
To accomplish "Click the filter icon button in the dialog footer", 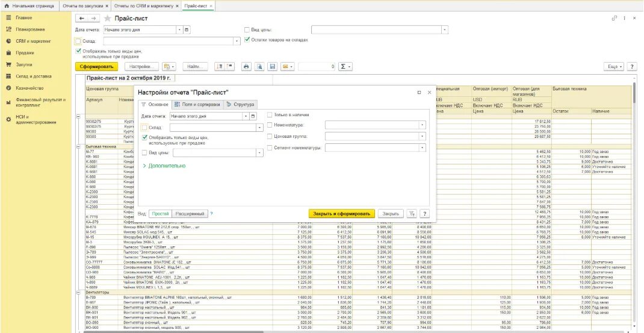I will tap(412, 214).
